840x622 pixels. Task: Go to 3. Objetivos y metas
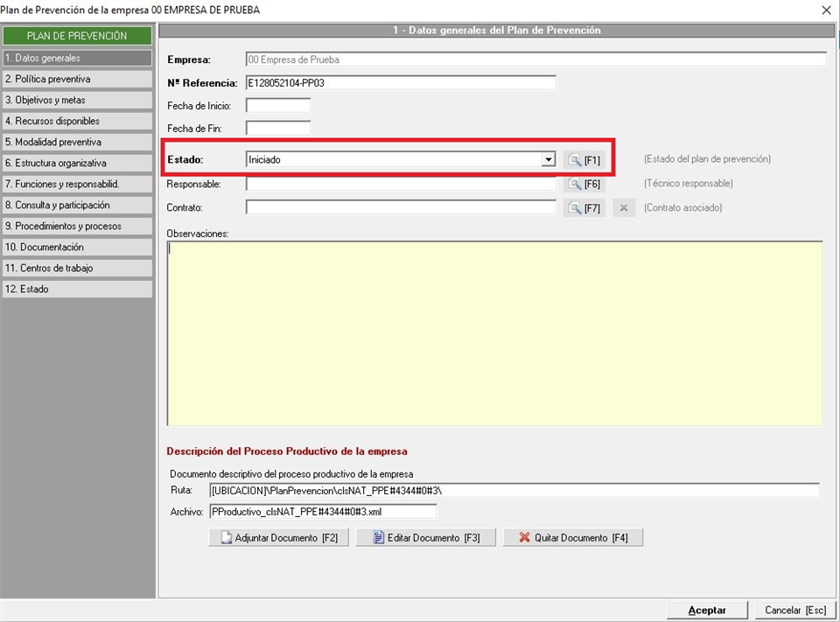point(77,101)
